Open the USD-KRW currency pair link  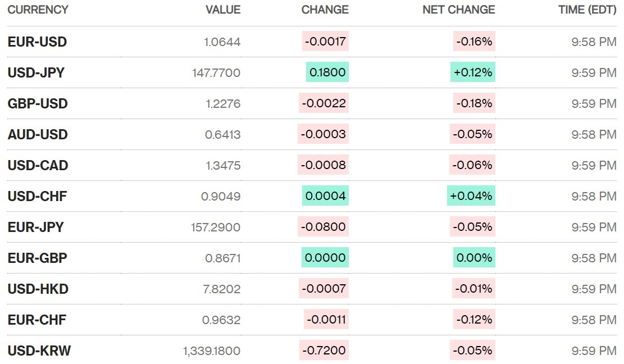[39, 351]
